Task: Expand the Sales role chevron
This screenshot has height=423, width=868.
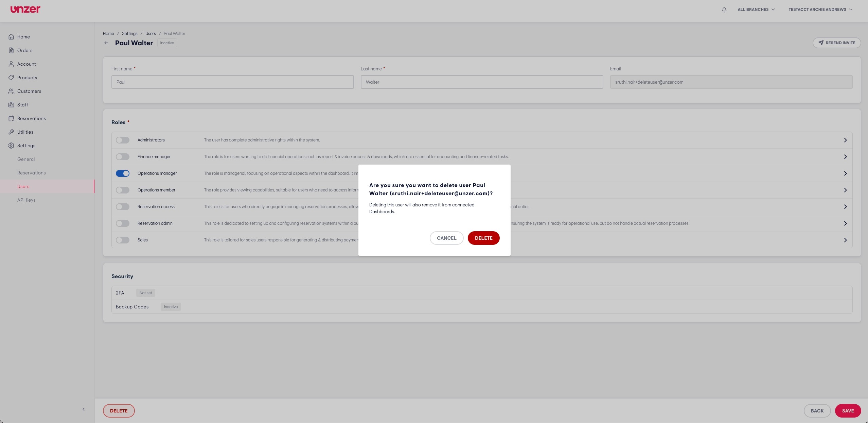Action: (845, 240)
